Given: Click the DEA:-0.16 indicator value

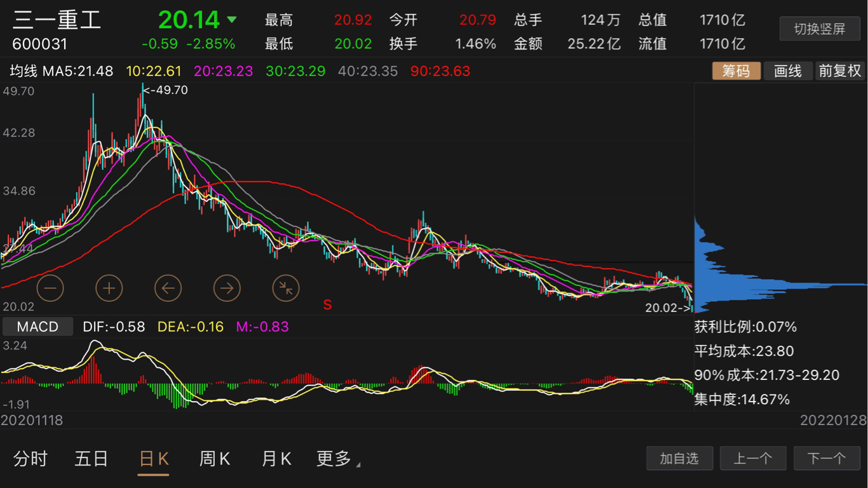Looking at the screenshot, I should [x=191, y=327].
